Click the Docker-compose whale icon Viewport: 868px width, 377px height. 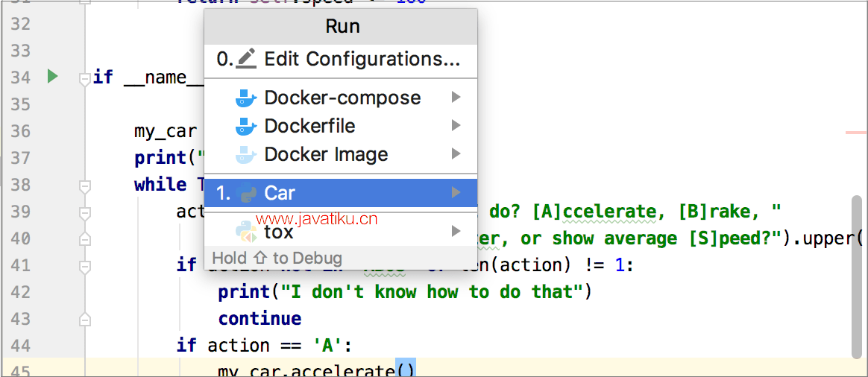point(246,98)
